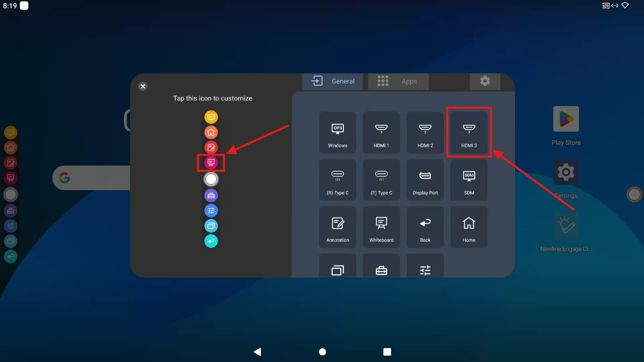
Task: Open the gear settings tab in dialog
Action: pos(485,81)
